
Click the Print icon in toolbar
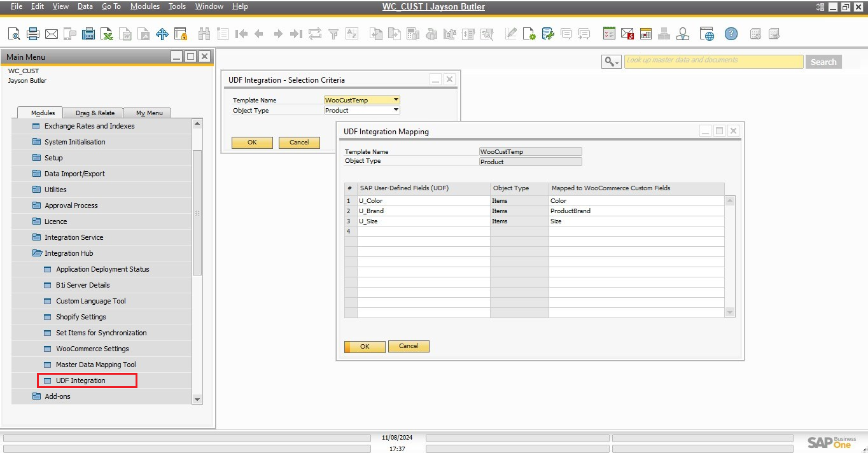(33, 34)
